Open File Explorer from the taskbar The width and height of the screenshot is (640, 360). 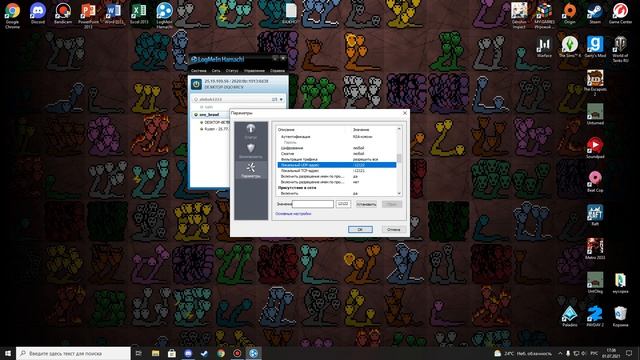[156, 353]
